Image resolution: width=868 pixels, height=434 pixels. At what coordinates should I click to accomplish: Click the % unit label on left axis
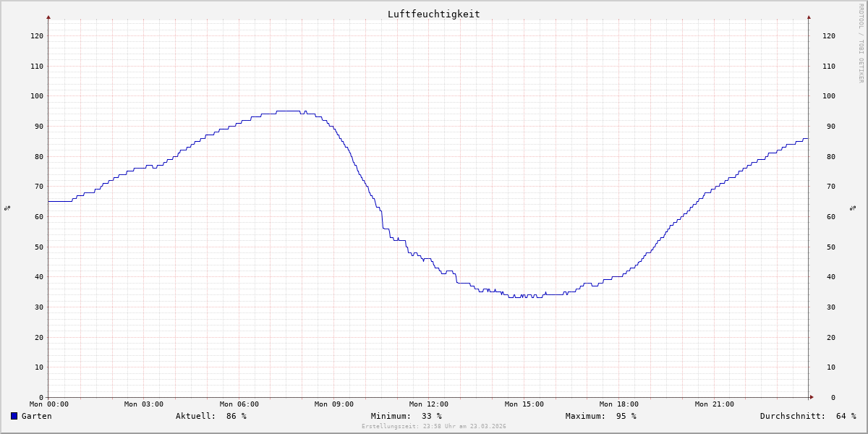7,208
